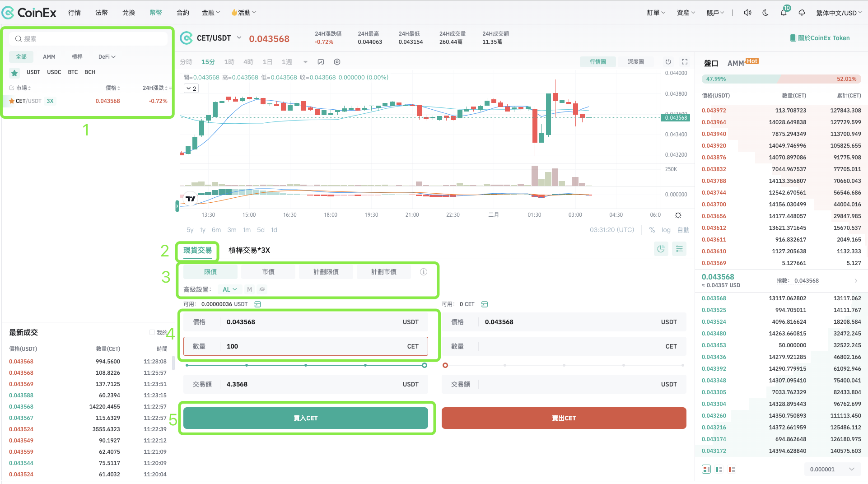Open the chart indicators icon
The image size is (868, 484).
pyautogui.click(x=321, y=62)
